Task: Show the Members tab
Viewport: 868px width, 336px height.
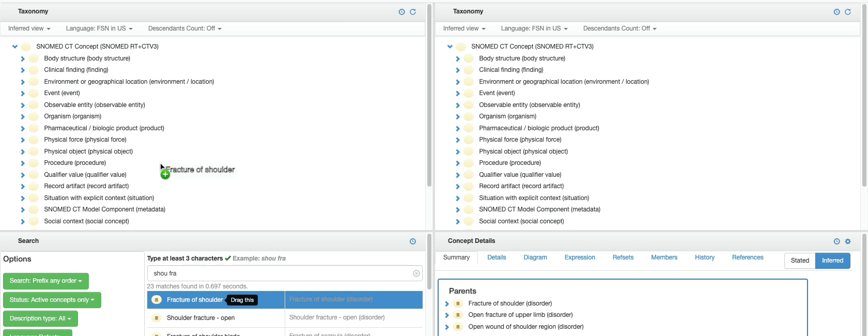Action: point(664,257)
